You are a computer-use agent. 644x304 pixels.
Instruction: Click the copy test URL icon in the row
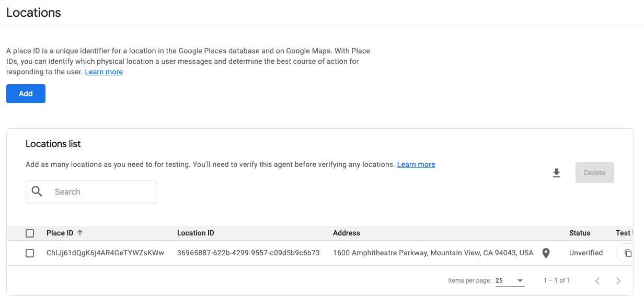(628, 253)
